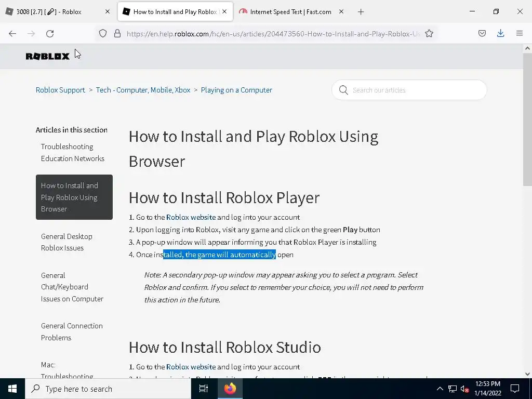Screen dimensions: 532x399
Task: Close the Fast.com speed test tab
Action: (341, 11)
